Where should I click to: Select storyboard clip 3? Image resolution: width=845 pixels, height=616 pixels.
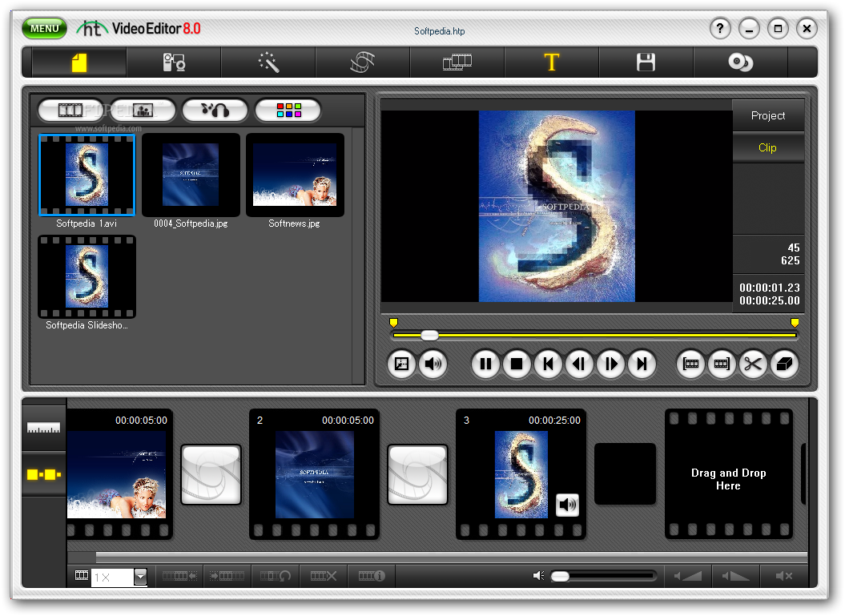coord(521,474)
